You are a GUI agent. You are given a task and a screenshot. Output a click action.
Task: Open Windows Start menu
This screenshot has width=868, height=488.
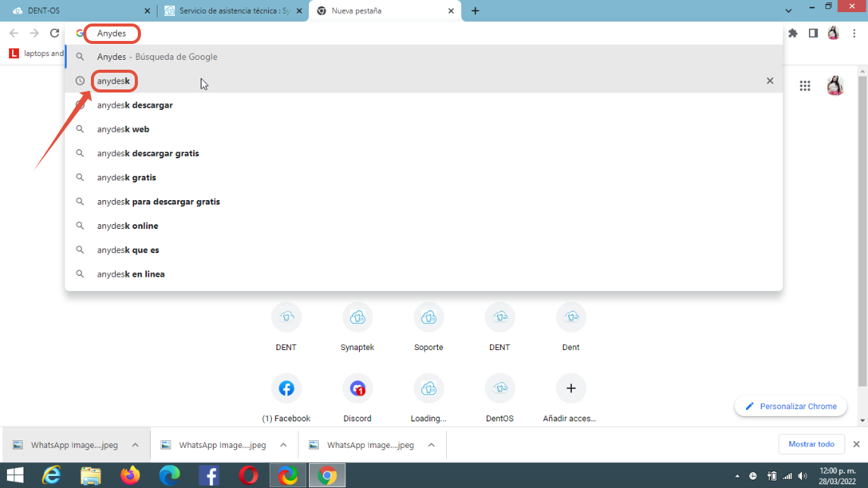(x=15, y=475)
